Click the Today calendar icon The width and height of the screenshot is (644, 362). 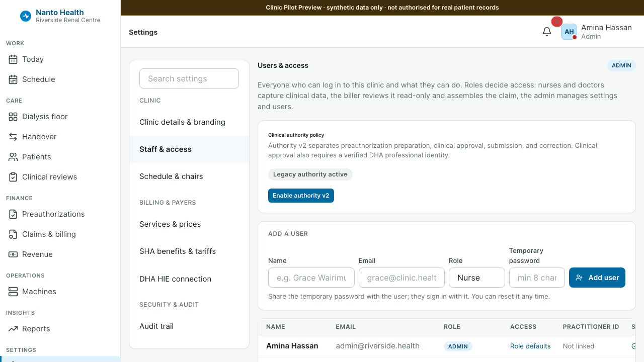point(13,59)
